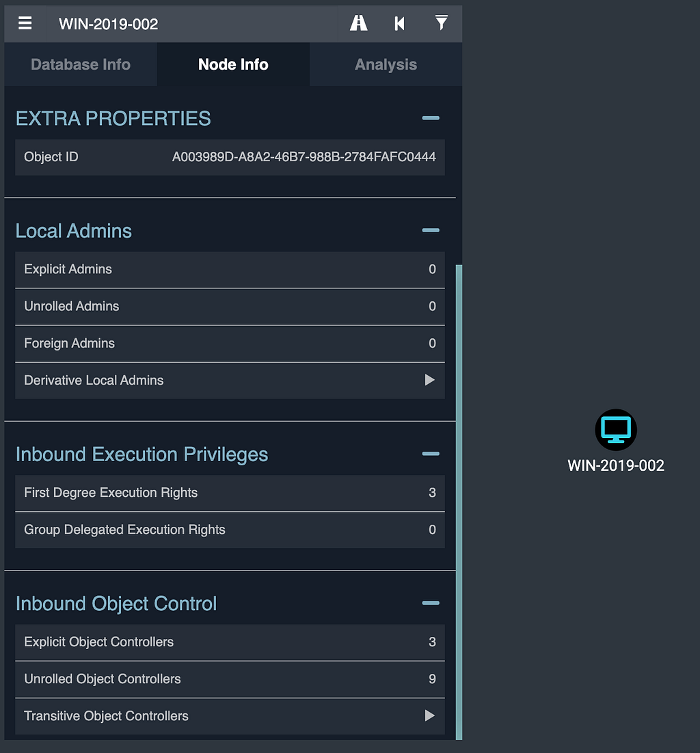This screenshot has height=753, width=700.
Task: Open the hamburger menu icon
Action: [x=25, y=23]
